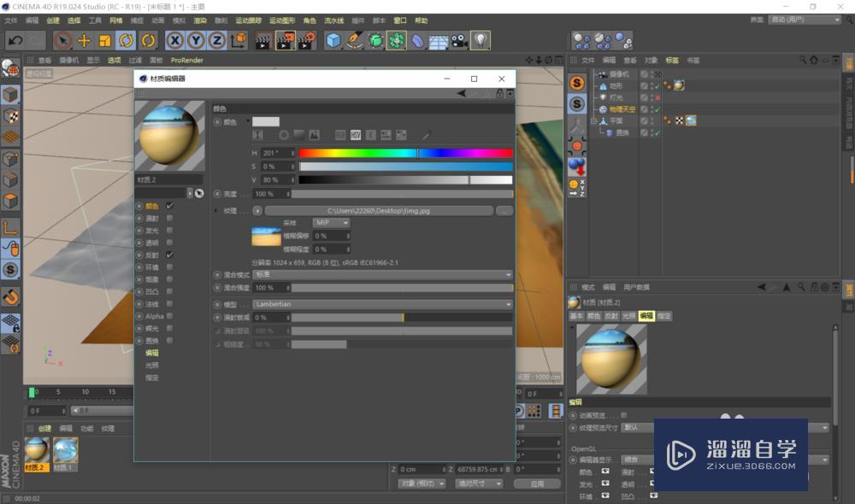Click the hue rainbow slider
855x504 pixels.
pyautogui.click(x=405, y=153)
